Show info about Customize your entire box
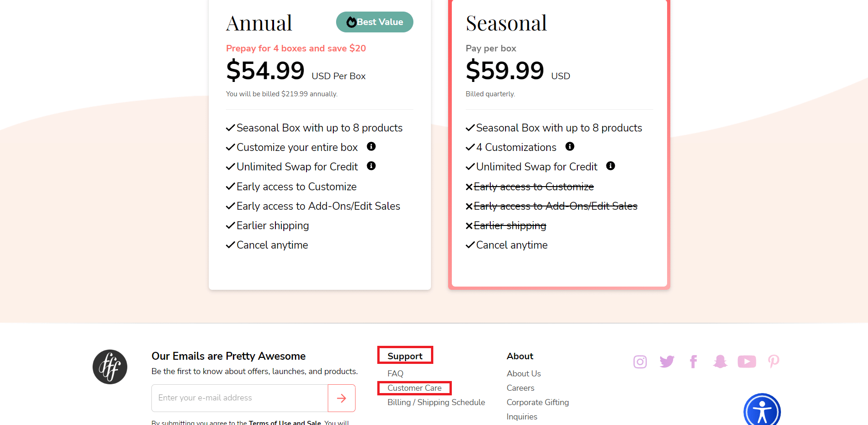The height and width of the screenshot is (425, 868). click(x=371, y=146)
